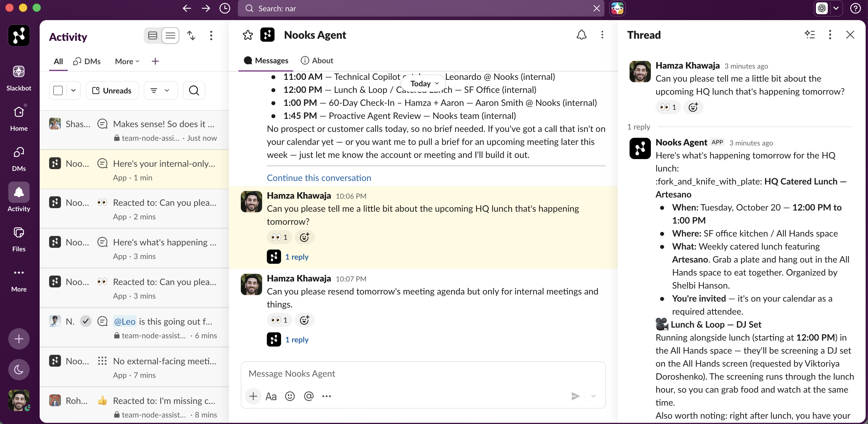Switch Activity to detailed layout view
The image size is (868, 424).
click(153, 35)
